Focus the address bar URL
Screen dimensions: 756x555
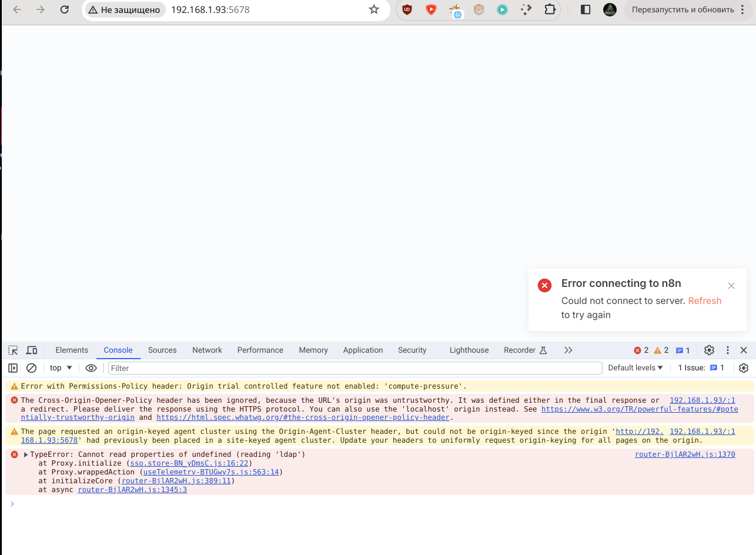[x=210, y=9]
